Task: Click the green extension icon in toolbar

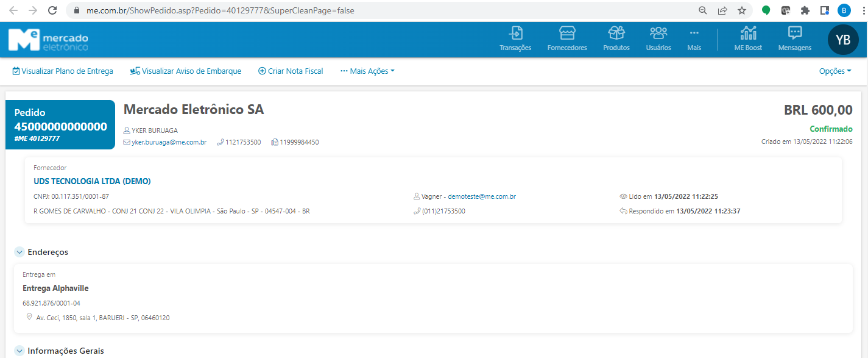Action: [766, 10]
